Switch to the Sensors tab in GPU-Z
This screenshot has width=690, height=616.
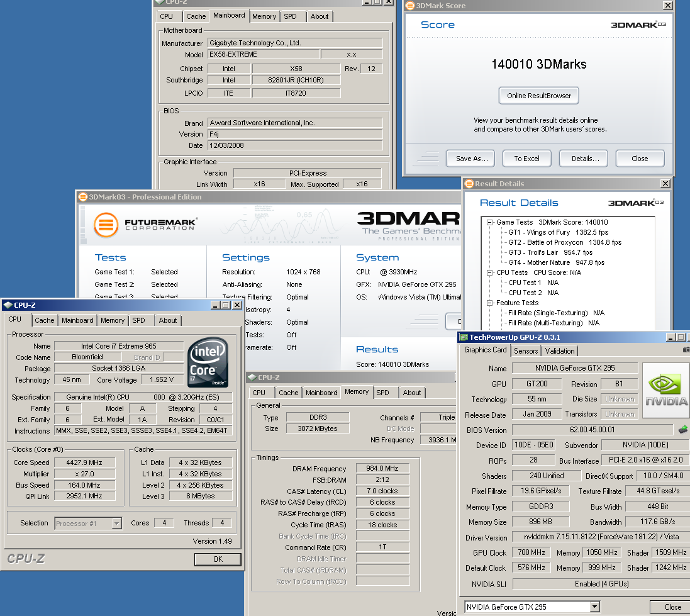[x=526, y=351]
